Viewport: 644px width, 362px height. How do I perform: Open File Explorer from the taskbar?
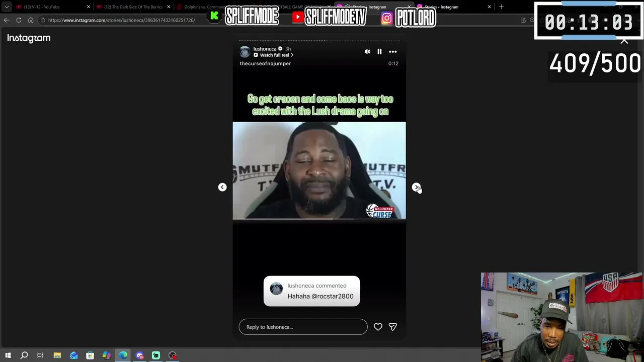pyautogui.click(x=57, y=355)
